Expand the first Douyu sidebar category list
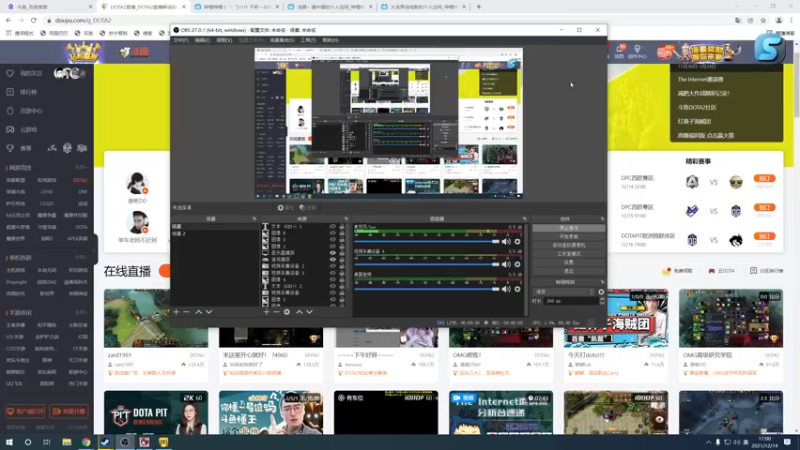The width and height of the screenshot is (800, 450). 81,167
